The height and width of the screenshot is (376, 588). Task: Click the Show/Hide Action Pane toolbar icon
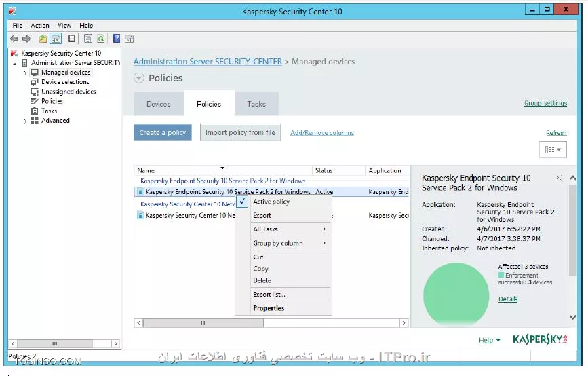coord(129,39)
